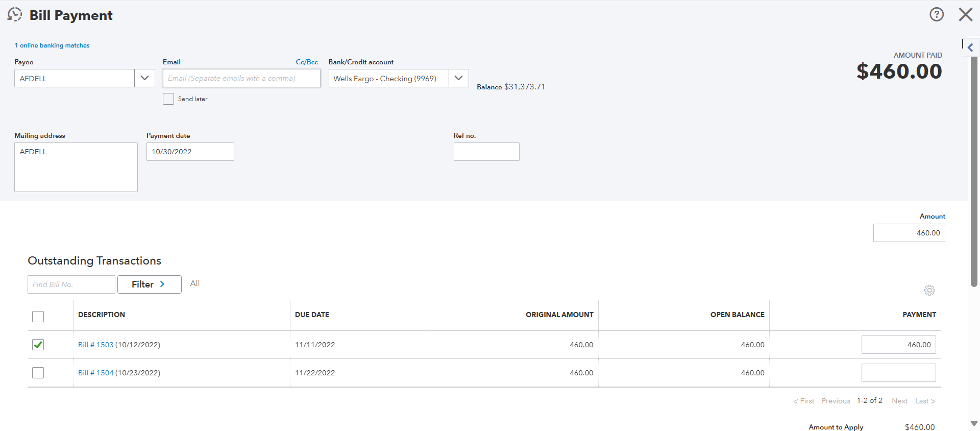Expand the side panel arrow
Screen dimensions: 980x431
click(970, 47)
